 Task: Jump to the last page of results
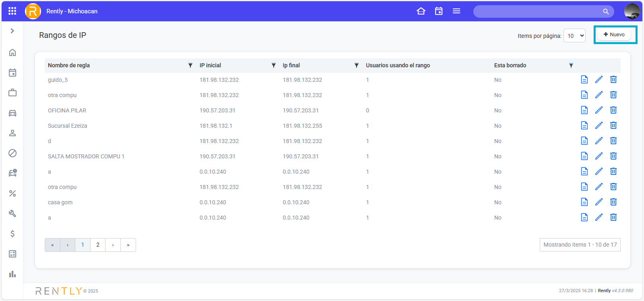128,245
